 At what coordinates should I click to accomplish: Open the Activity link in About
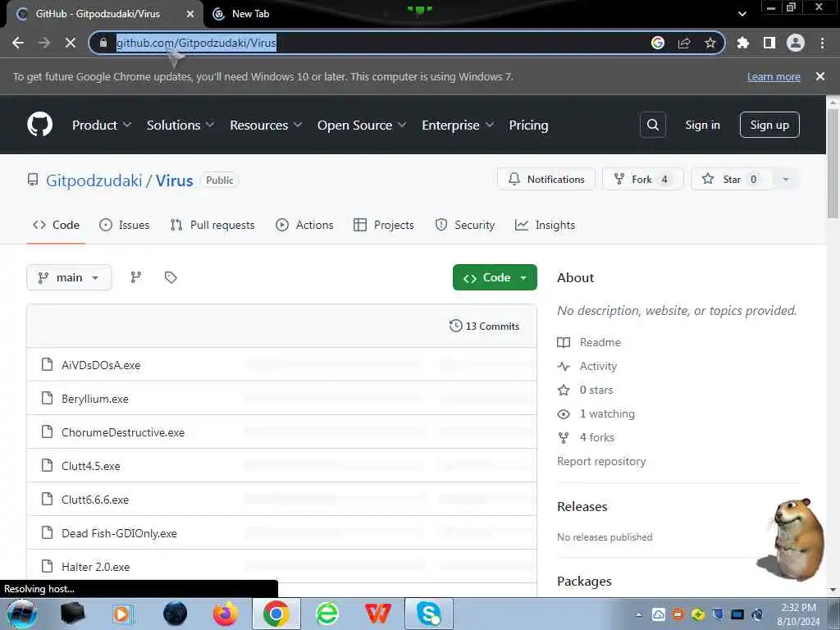coord(598,366)
